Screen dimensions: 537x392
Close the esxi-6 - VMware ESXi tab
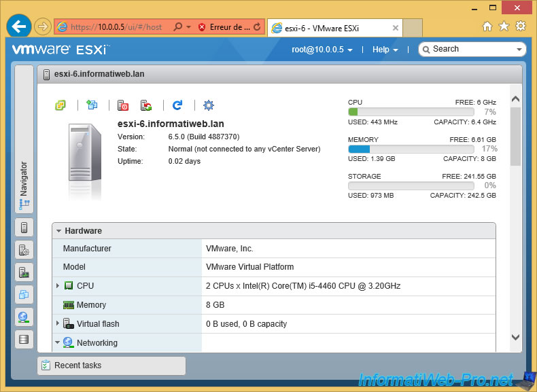(x=395, y=28)
